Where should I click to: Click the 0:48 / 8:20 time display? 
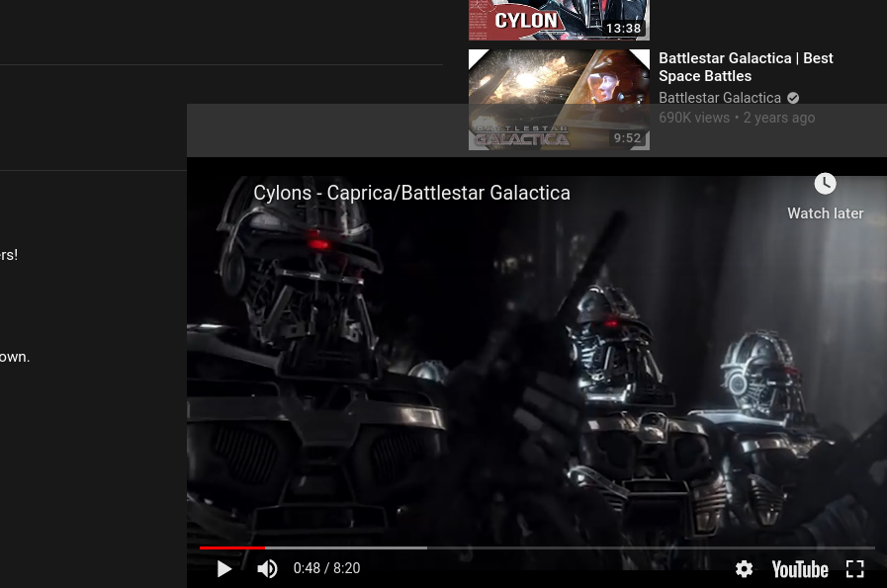click(326, 569)
